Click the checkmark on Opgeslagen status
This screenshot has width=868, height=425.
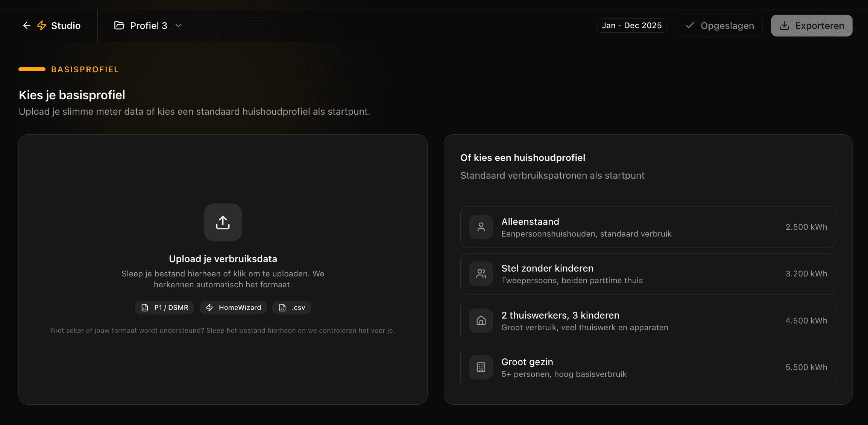pyautogui.click(x=689, y=25)
